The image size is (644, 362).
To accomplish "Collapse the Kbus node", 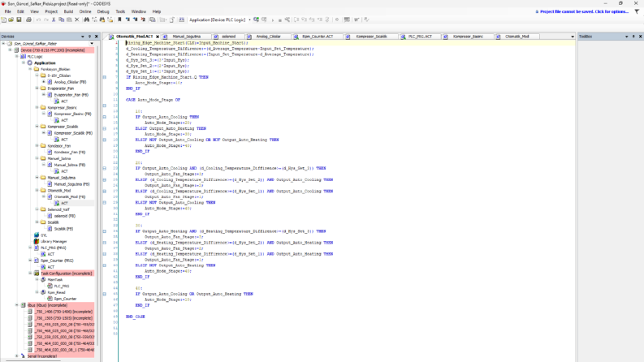I will point(17,305).
